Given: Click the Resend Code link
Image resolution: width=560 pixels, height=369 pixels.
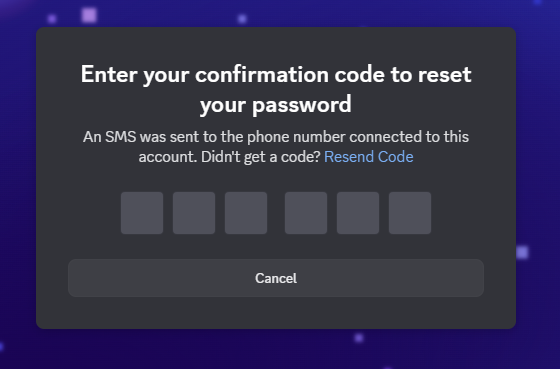Looking at the screenshot, I should (x=369, y=157).
